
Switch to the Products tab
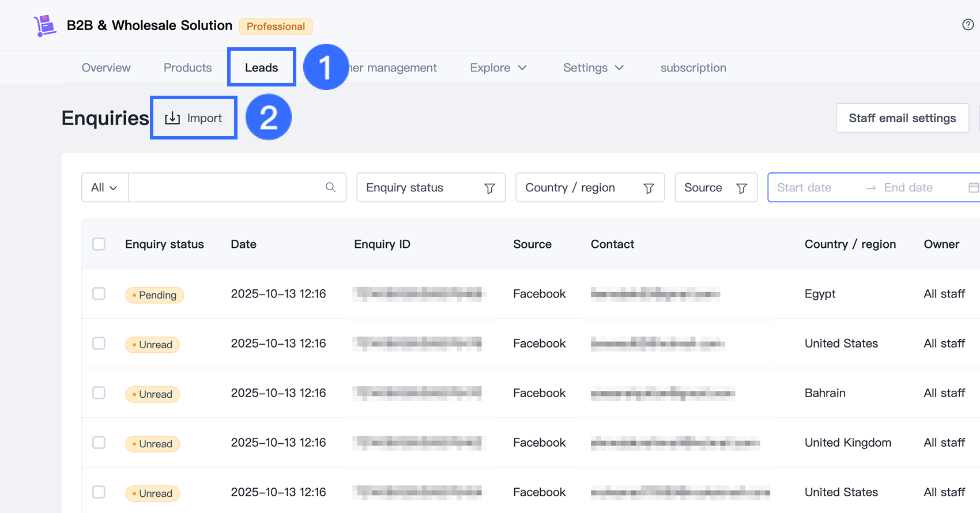[x=187, y=67]
